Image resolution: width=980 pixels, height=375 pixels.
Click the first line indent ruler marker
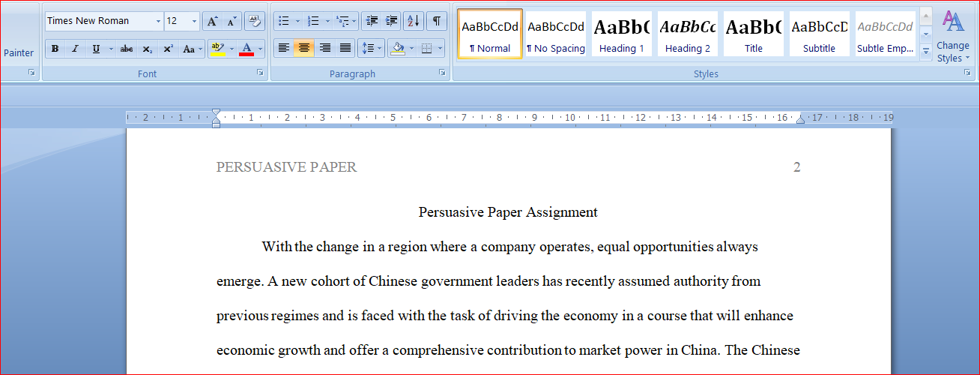point(216,113)
